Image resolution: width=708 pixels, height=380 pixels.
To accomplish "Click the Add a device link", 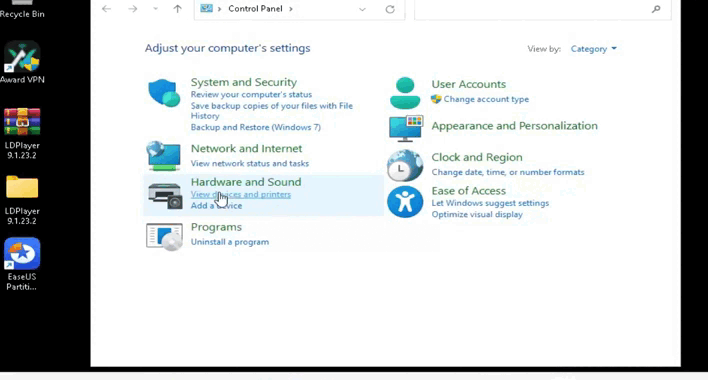I will pos(216,206).
